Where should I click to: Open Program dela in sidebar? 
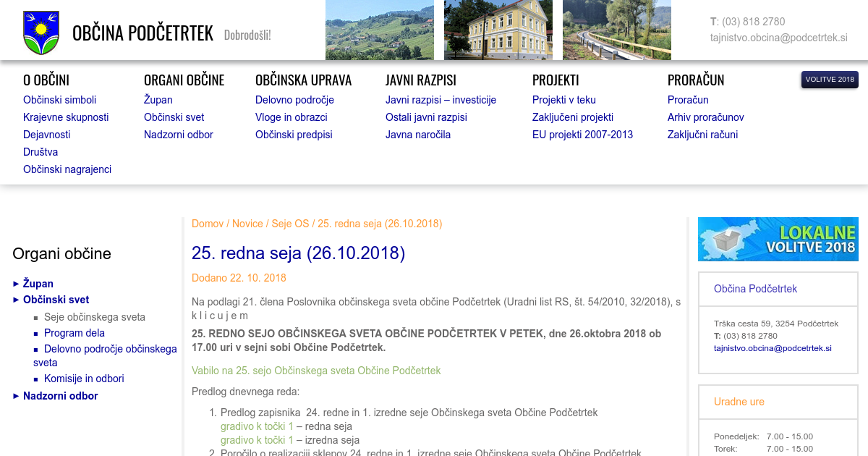[x=74, y=333]
